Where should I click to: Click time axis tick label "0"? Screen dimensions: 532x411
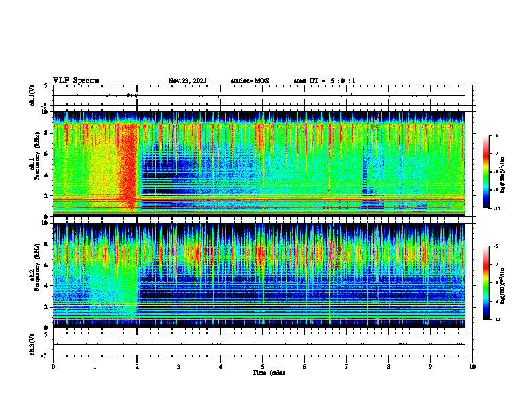(53, 367)
